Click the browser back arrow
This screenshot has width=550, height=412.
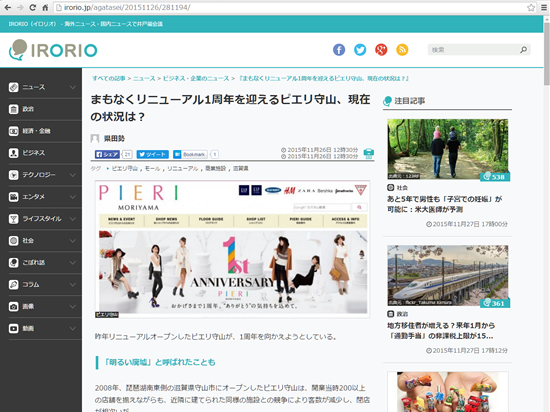click(7, 7)
